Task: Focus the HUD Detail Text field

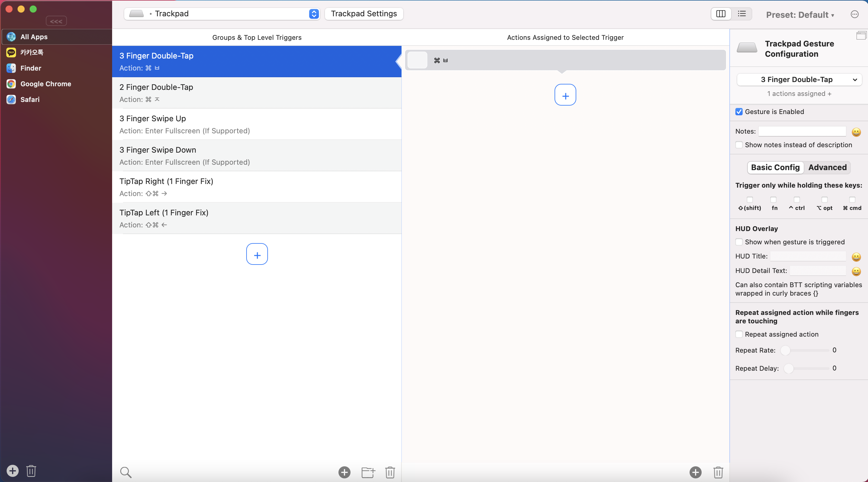Action: tap(818, 271)
